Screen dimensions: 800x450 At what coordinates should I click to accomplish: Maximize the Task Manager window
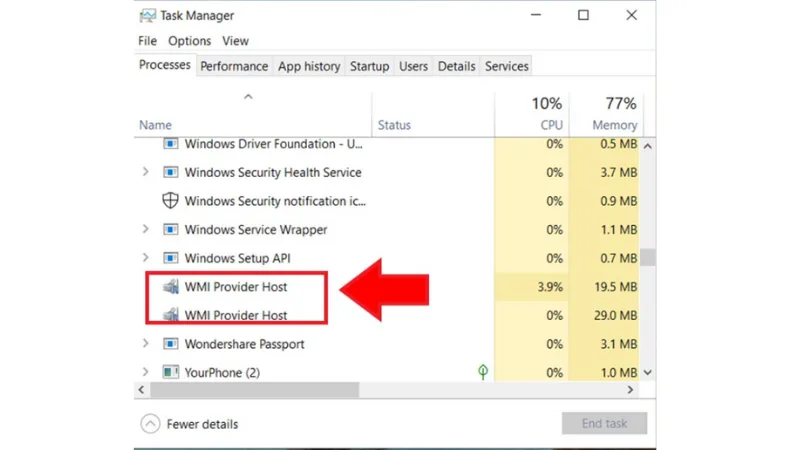[583, 15]
